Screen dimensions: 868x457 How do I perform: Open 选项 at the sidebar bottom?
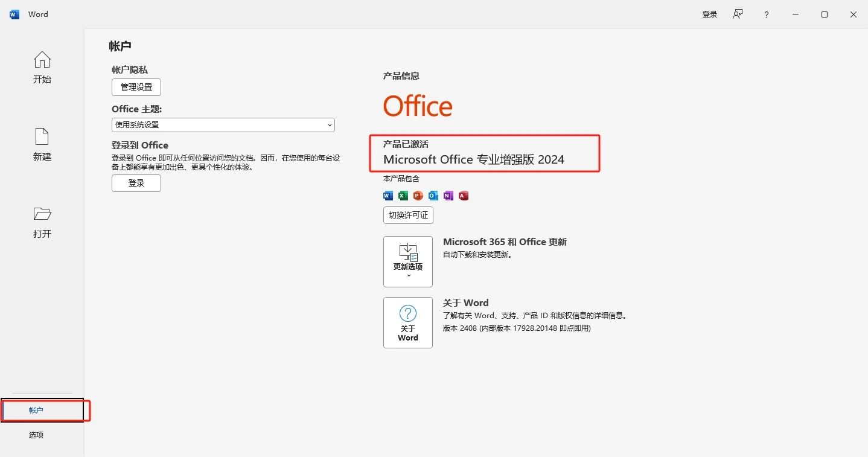(36, 435)
